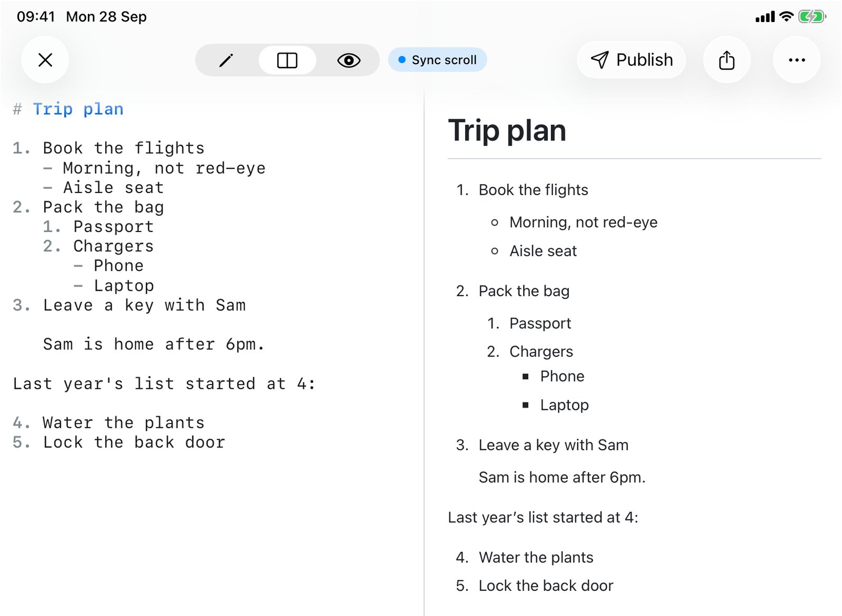Open the more options ellipsis menu
Screen dimensions: 842x616
pyautogui.click(x=797, y=60)
